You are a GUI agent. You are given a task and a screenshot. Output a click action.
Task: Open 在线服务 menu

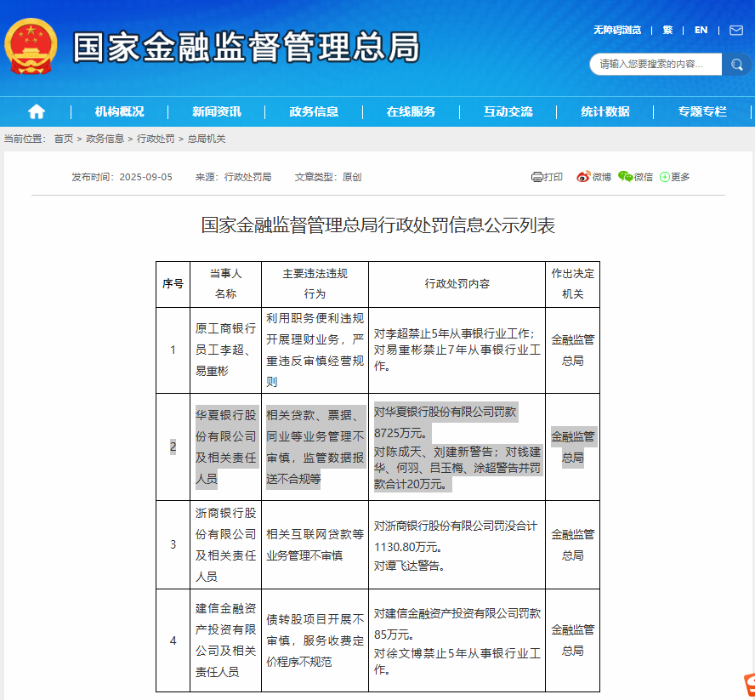click(x=411, y=111)
